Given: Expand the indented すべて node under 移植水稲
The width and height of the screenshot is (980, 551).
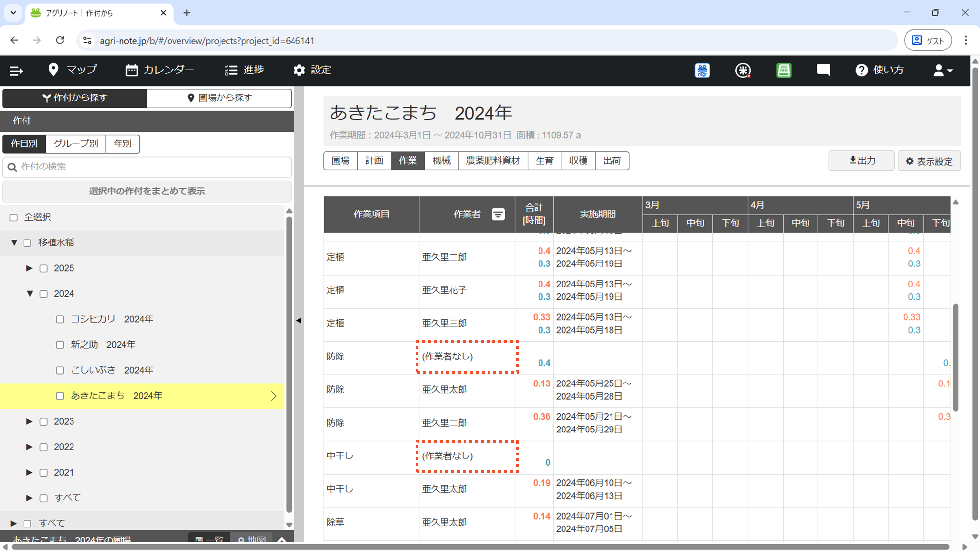Looking at the screenshot, I should click(29, 498).
